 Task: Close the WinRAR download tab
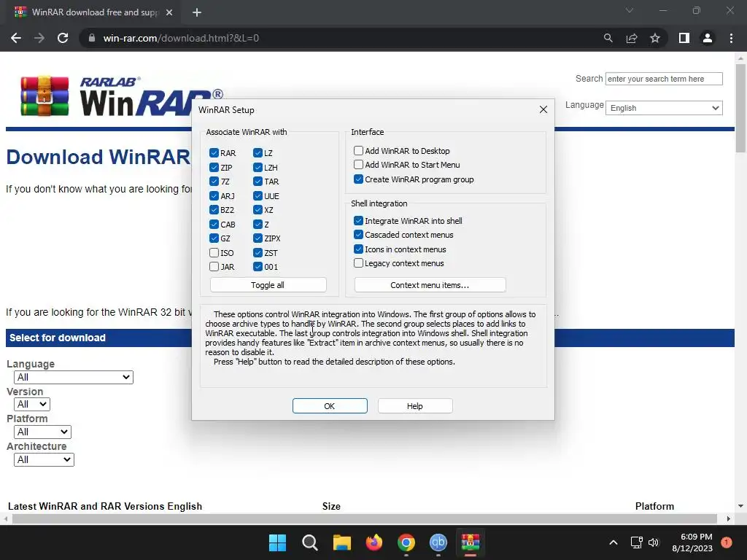coord(169,12)
